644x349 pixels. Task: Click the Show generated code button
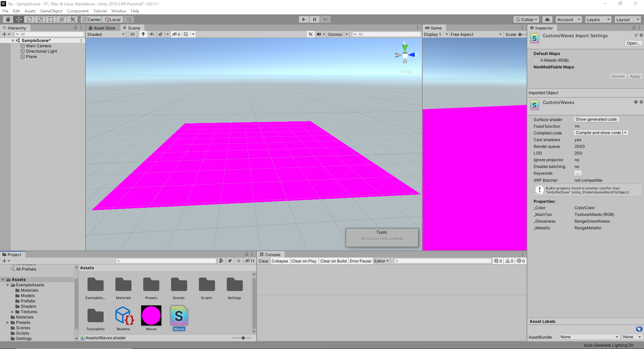coord(596,119)
